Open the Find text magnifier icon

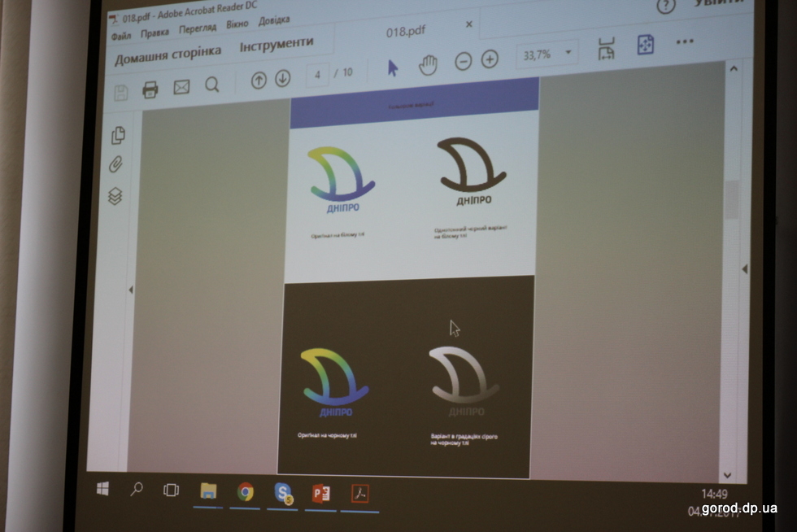point(212,85)
